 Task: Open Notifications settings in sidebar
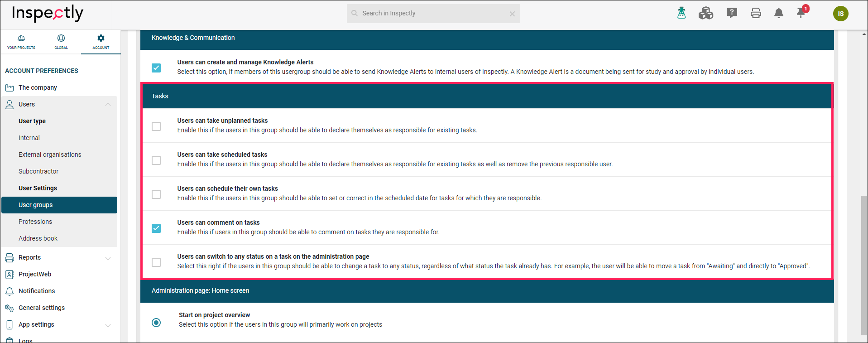tap(37, 291)
